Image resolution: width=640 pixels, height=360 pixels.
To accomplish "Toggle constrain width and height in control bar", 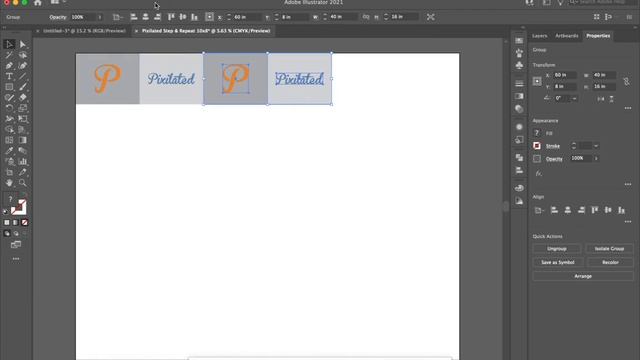I will point(366,17).
